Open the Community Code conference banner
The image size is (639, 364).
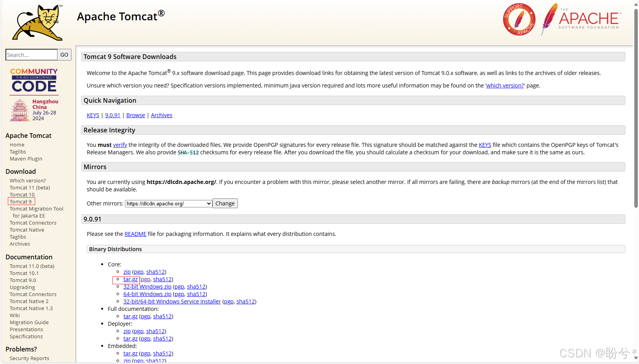pyautogui.click(x=34, y=94)
